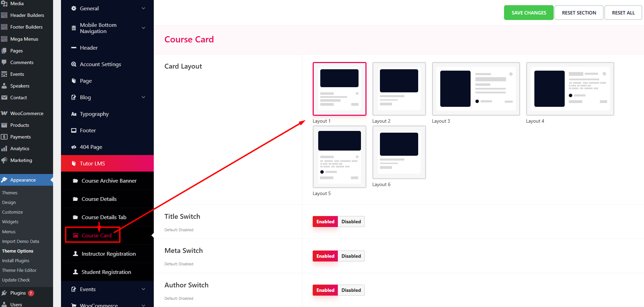Set Author Switch to Disabled

[x=351, y=290]
